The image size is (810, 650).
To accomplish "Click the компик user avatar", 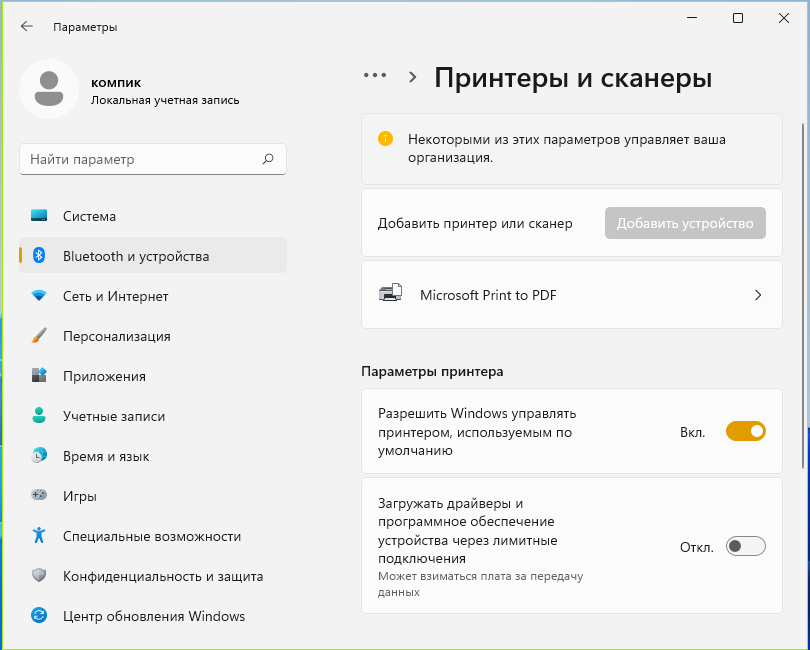I will pyautogui.click(x=49, y=89).
